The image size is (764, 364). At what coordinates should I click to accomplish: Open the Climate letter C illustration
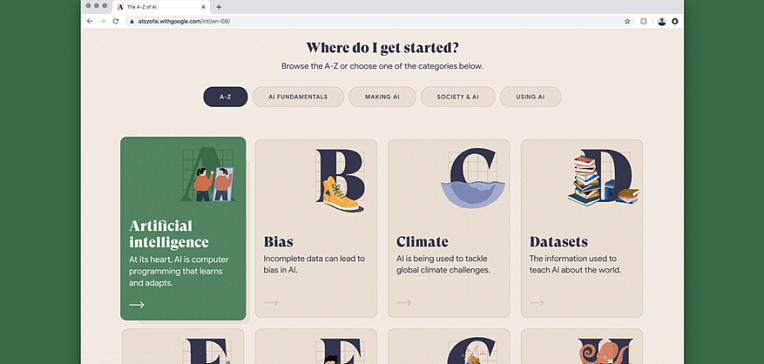[472, 178]
